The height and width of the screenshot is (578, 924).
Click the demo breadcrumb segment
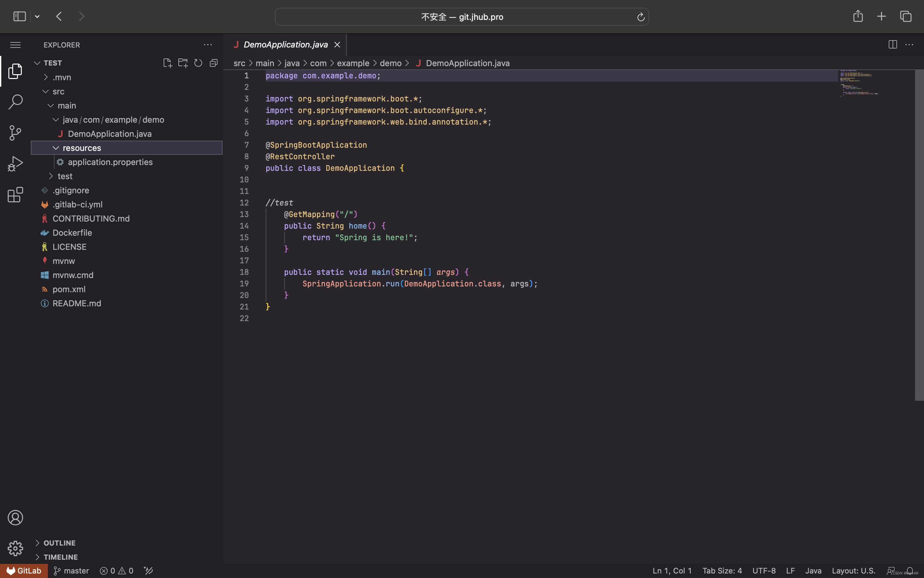pos(390,63)
